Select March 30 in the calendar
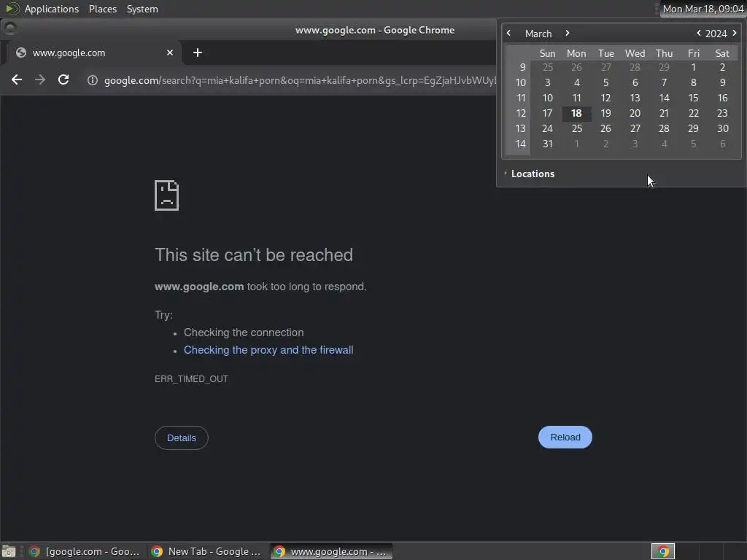 (723, 128)
